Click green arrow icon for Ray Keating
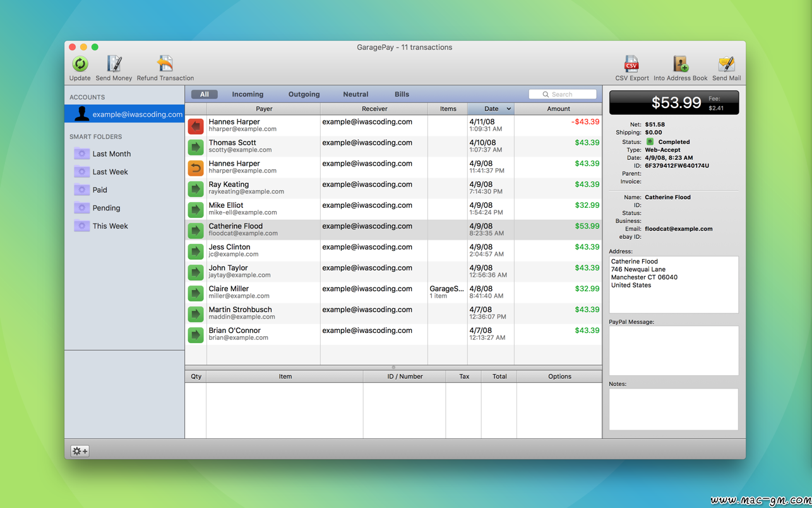The width and height of the screenshot is (812, 508). [x=196, y=188]
